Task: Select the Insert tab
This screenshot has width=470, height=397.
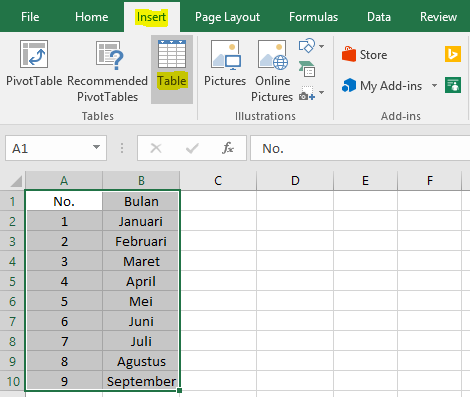Action: tap(152, 17)
